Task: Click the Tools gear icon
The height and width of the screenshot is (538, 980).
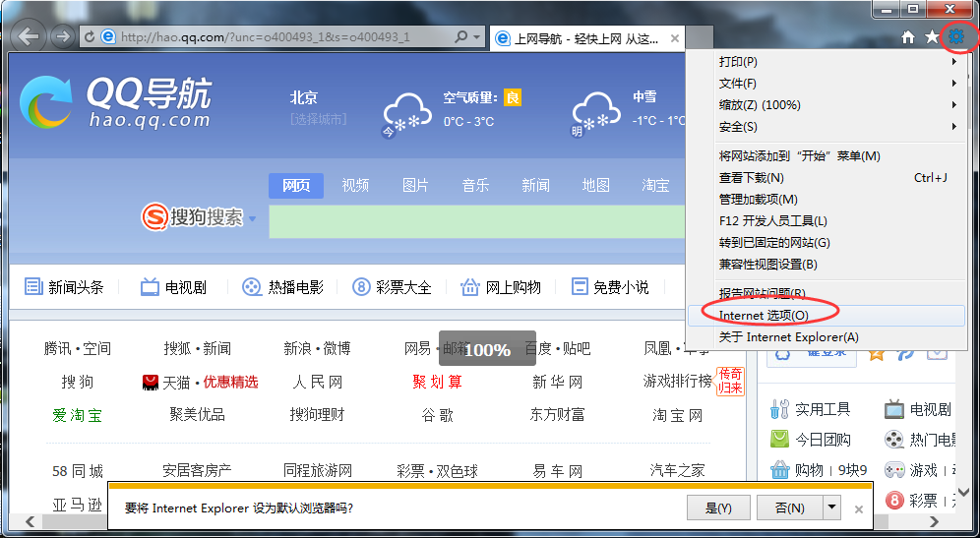Action: tap(955, 37)
